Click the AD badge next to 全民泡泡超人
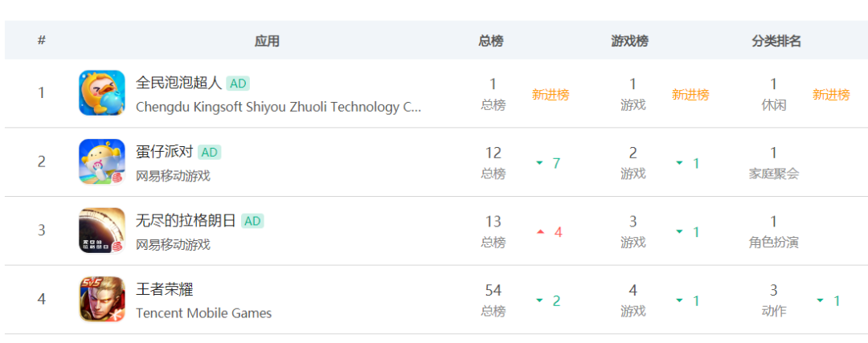868x343 pixels. 238,84
